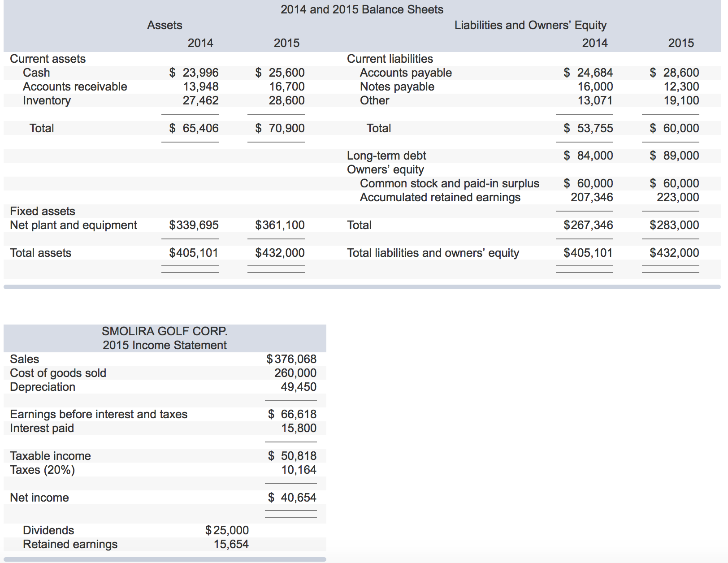The image size is (728, 563).
Task: Select 2015 Cash value $25,600
Action: pyautogui.click(x=280, y=73)
